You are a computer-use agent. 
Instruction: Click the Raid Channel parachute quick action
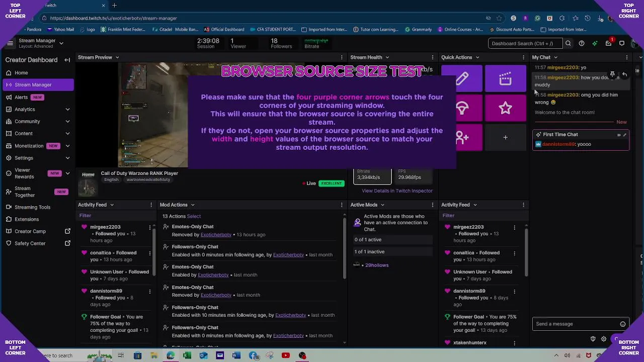pos(462,108)
